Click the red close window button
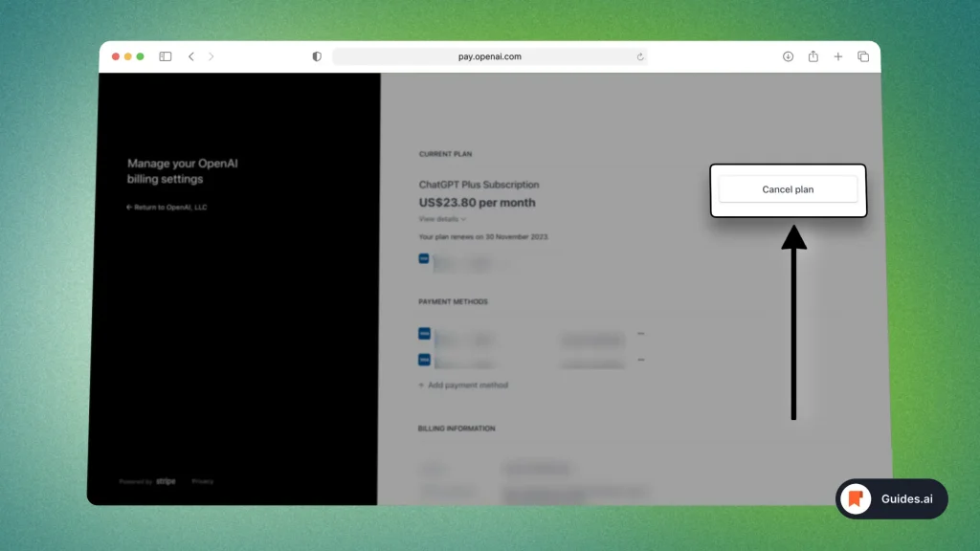Screen dimensions: 980x551 (x=116, y=56)
